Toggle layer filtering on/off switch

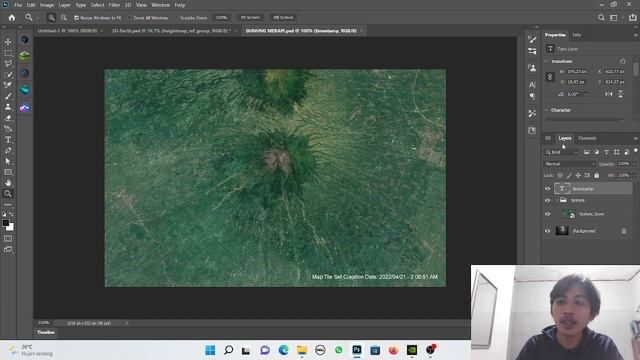pyautogui.click(x=636, y=151)
